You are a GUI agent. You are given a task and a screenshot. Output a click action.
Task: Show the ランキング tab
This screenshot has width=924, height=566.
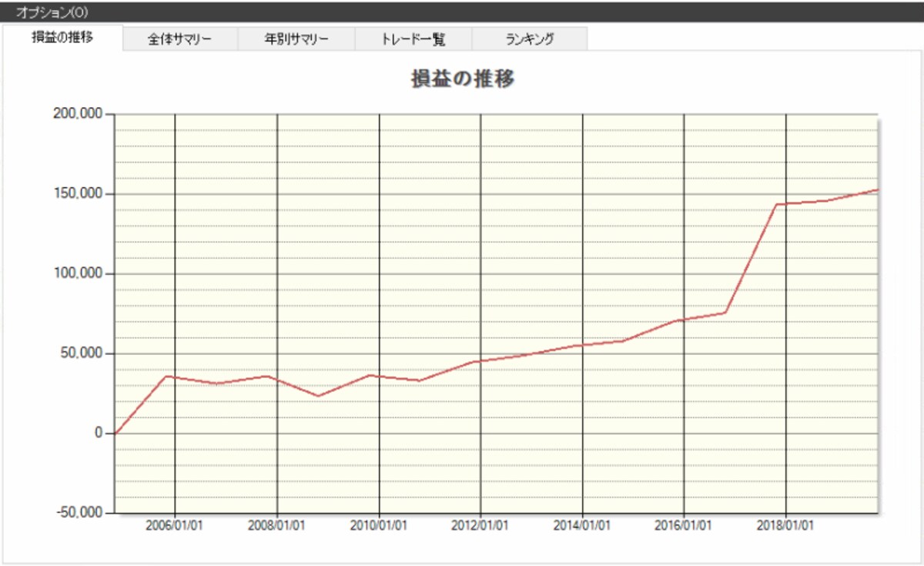[x=530, y=39]
